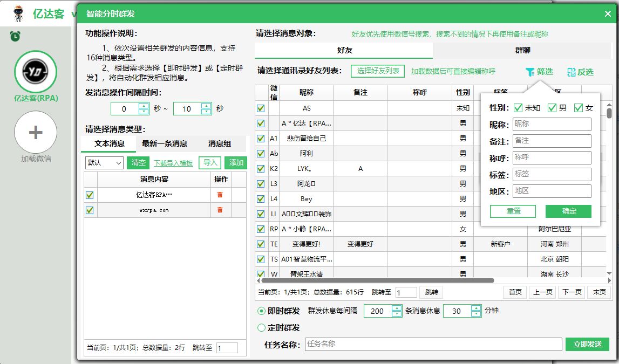Viewport: 619px width, 364px height.
Task: Uncheck the 悲伤留给自己 row checkbox
Action: pos(261,139)
